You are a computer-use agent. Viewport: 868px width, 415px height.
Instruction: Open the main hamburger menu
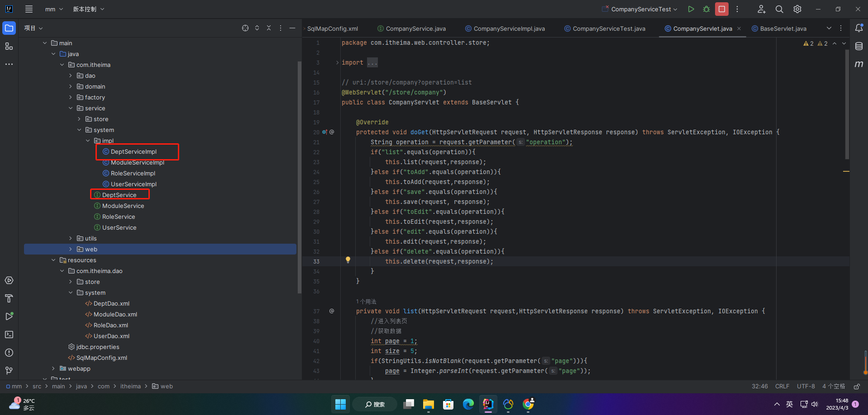click(29, 9)
